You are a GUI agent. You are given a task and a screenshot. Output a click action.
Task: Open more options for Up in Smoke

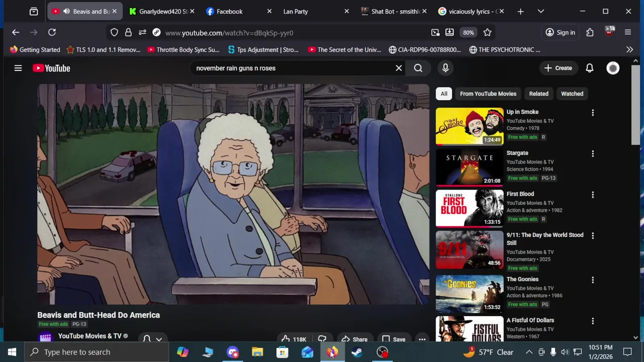(593, 113)
